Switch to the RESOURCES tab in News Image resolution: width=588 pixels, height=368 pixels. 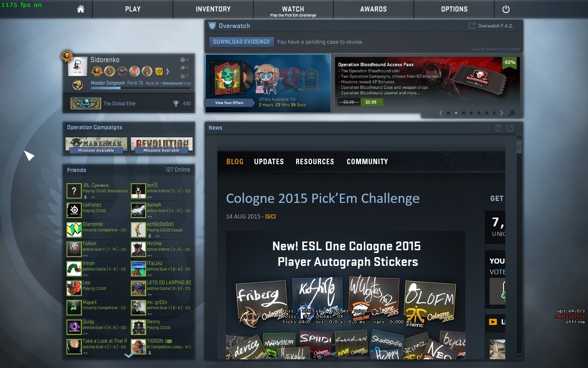[315, 161]
